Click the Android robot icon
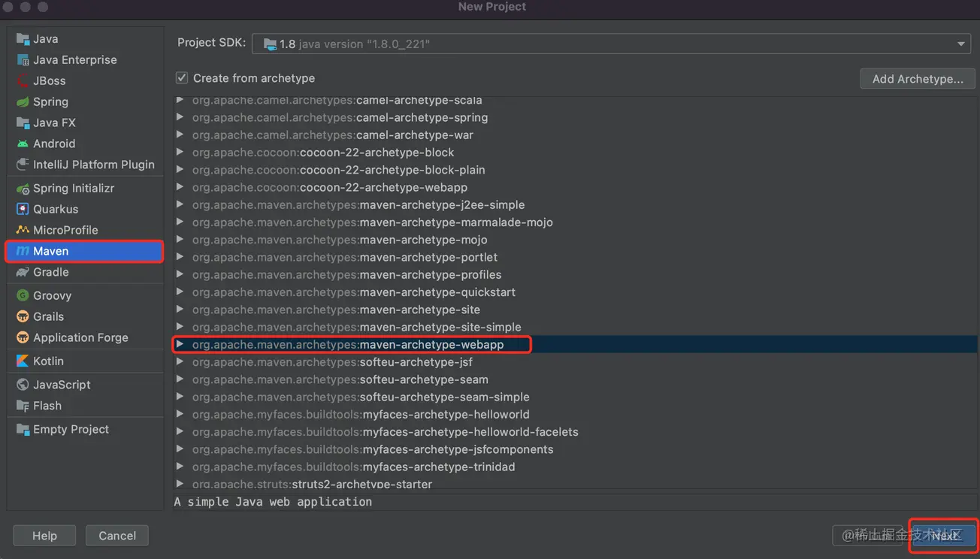The image size is (980, 559). coord(23,144)
